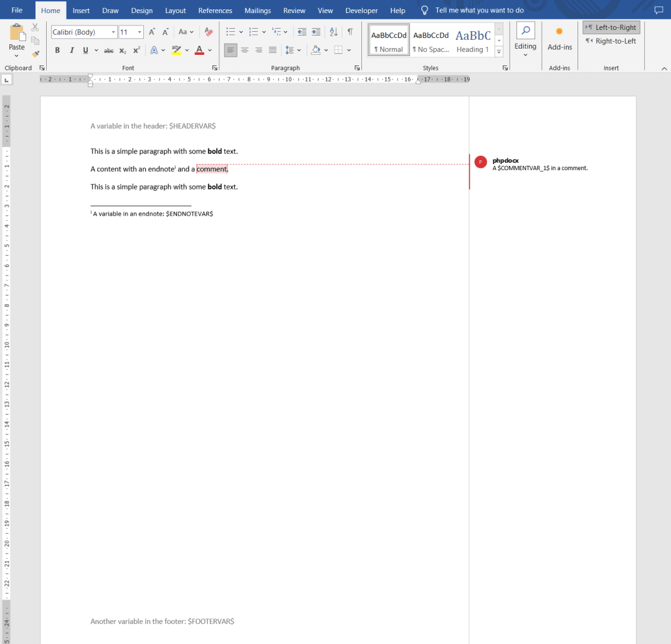
Task: Justify the paragraph text
Action: 273,50
